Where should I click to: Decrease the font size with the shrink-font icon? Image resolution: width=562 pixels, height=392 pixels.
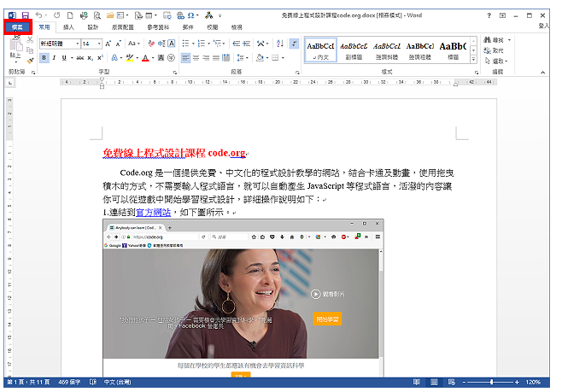118,44
